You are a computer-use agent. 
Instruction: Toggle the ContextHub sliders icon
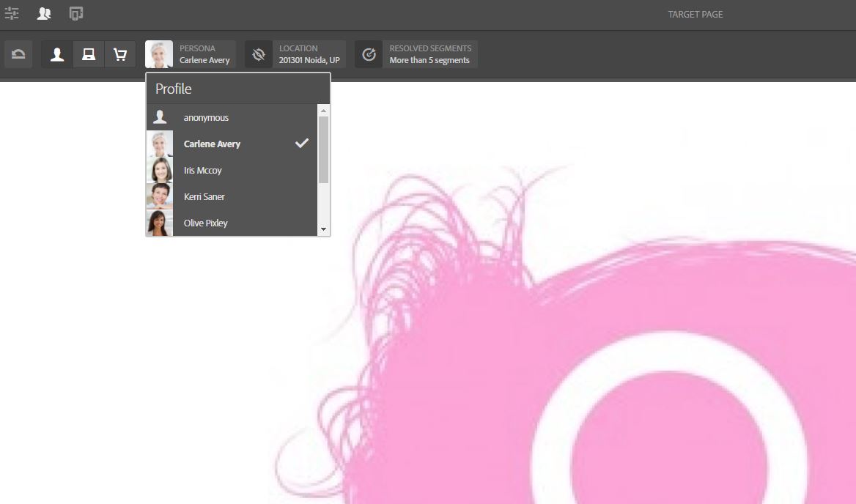point(12,13)
